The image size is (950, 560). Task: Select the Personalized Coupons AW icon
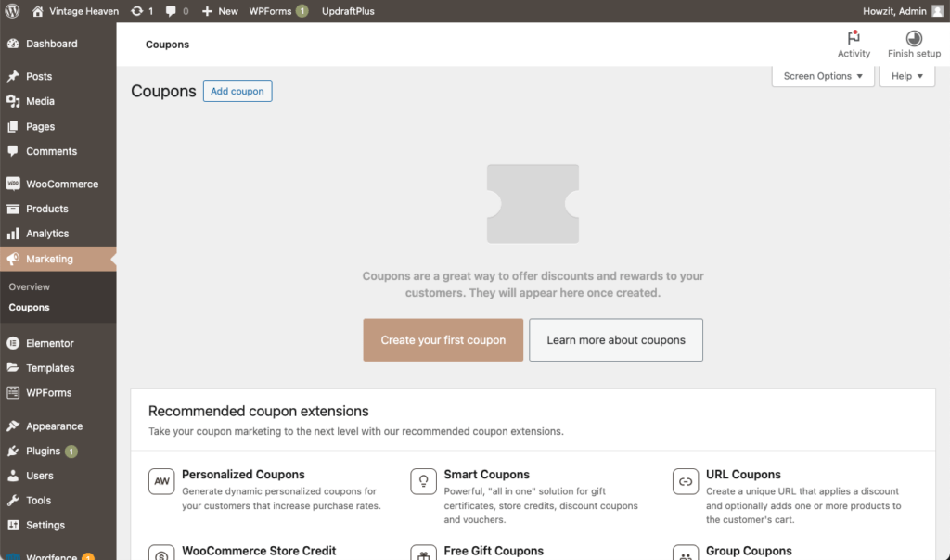click(x=161, y=481)
